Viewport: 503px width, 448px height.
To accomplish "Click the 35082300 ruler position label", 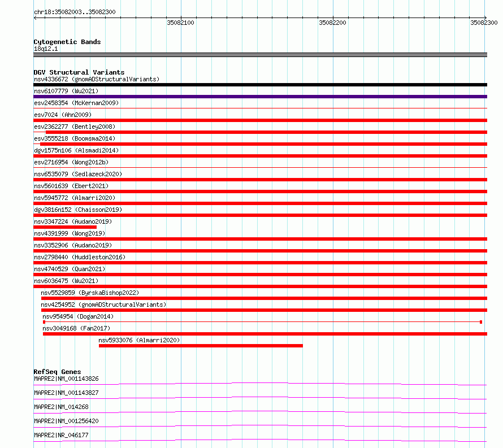I will click(x=484, y=23).
